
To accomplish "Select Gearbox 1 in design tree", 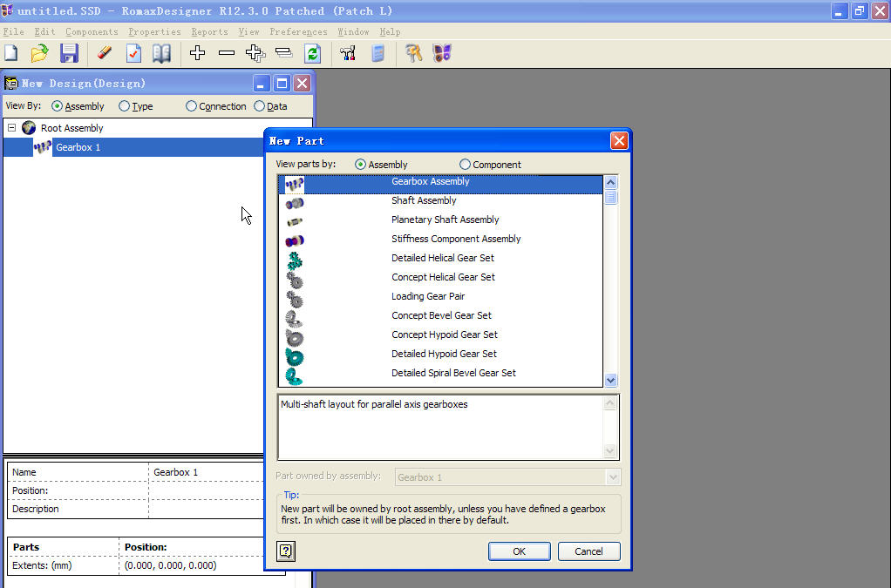I will [78, 147].
